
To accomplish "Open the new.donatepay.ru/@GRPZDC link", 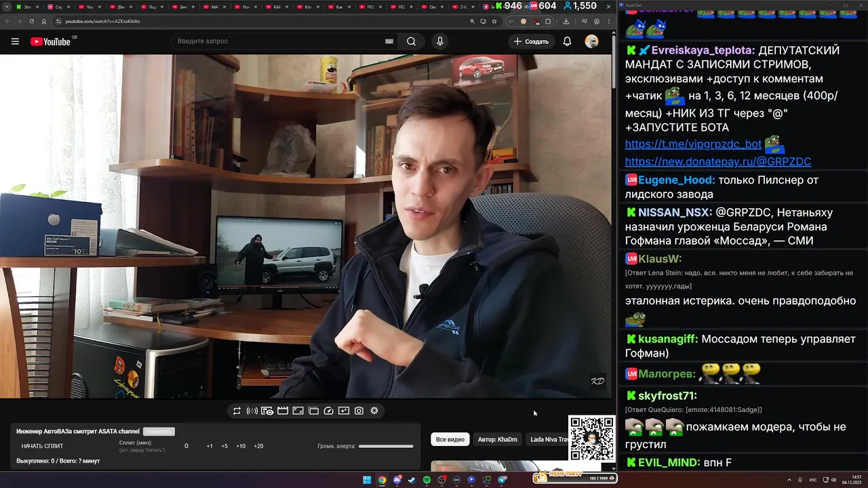I will click(x=718, y=162).
